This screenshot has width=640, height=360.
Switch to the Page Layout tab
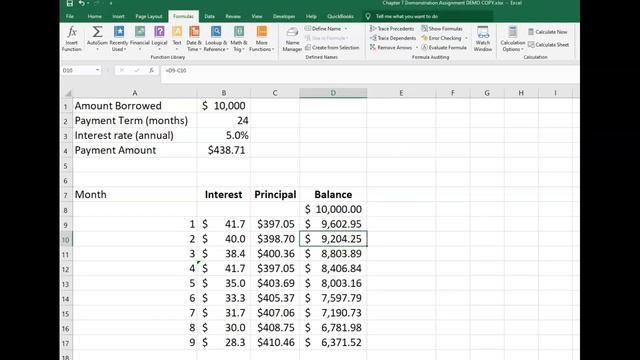pos(149,16)
